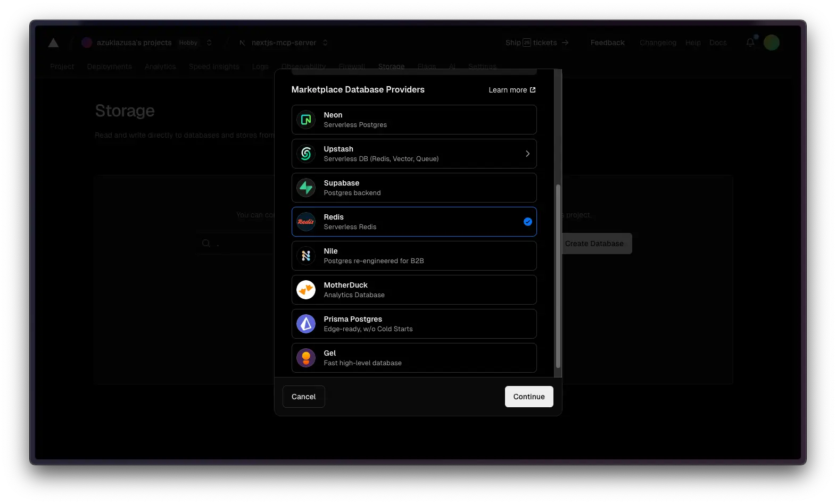
Task: Toggle the Redis selected checkmark
Action: pyautogui.click(x=528, y=222)
